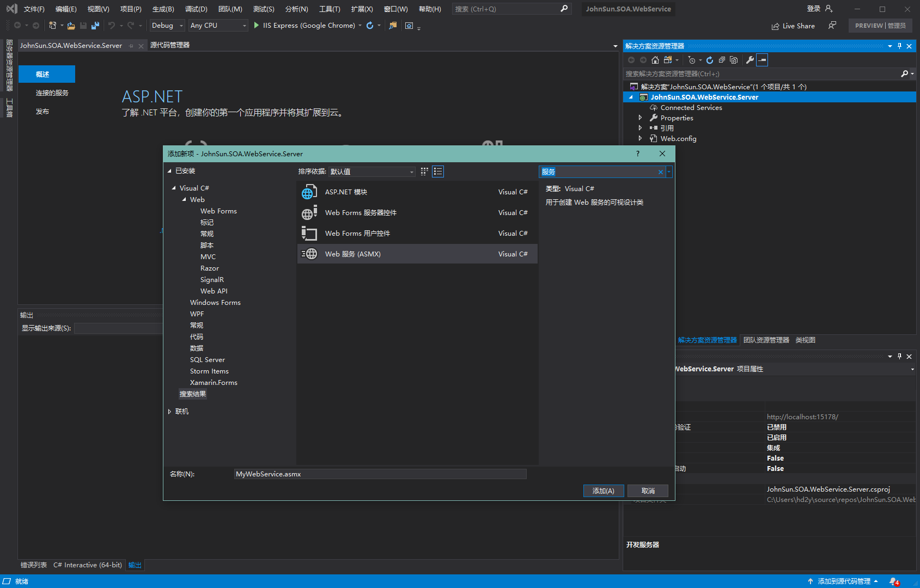Open the 调试(D) debug menu
The height and width of the screenshot is (588, 920).
[196, 9]
